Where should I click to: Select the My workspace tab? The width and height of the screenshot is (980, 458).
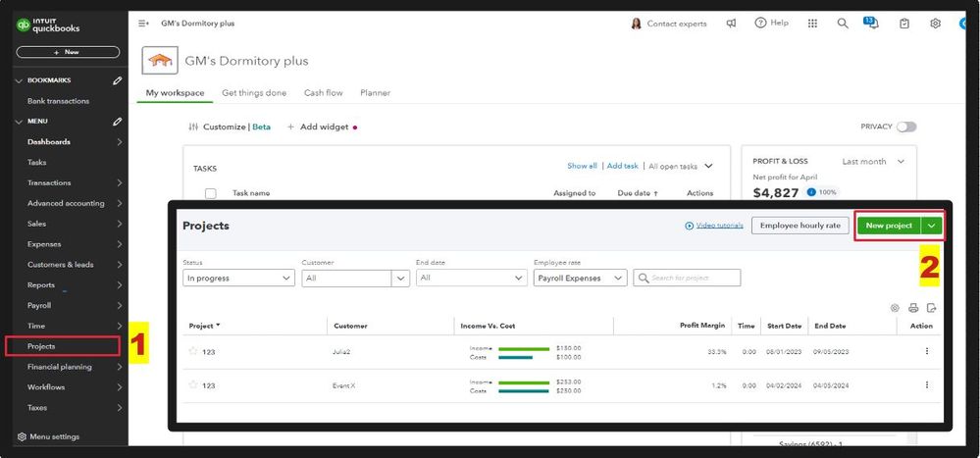click(x=175, y=92)
